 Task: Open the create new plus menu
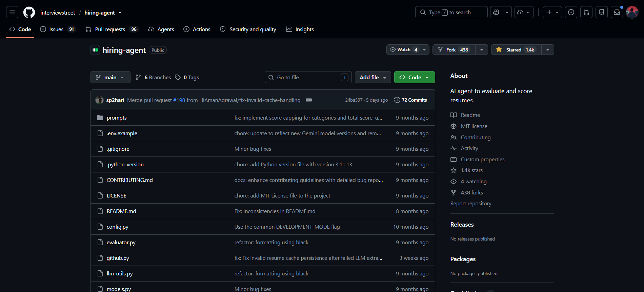[x=552, y=13]
